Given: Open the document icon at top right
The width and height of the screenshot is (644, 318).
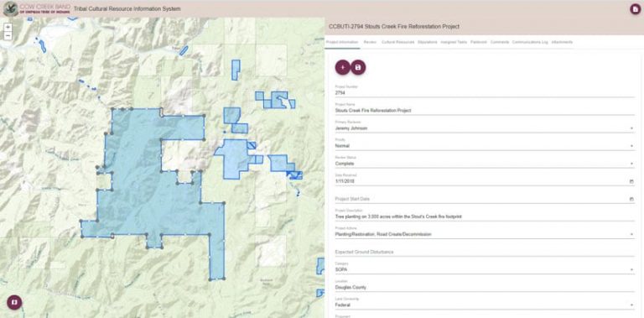Looking at the screenshot, I should (x=636, y=8).
